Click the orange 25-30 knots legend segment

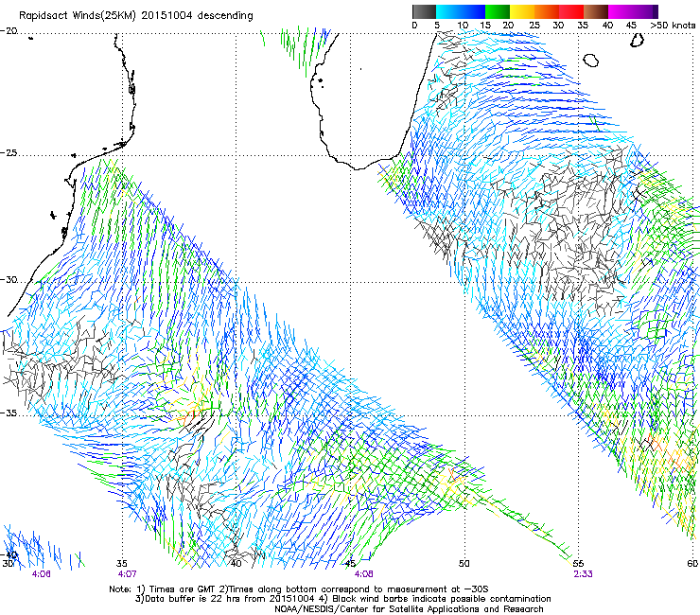pos(547,11)
